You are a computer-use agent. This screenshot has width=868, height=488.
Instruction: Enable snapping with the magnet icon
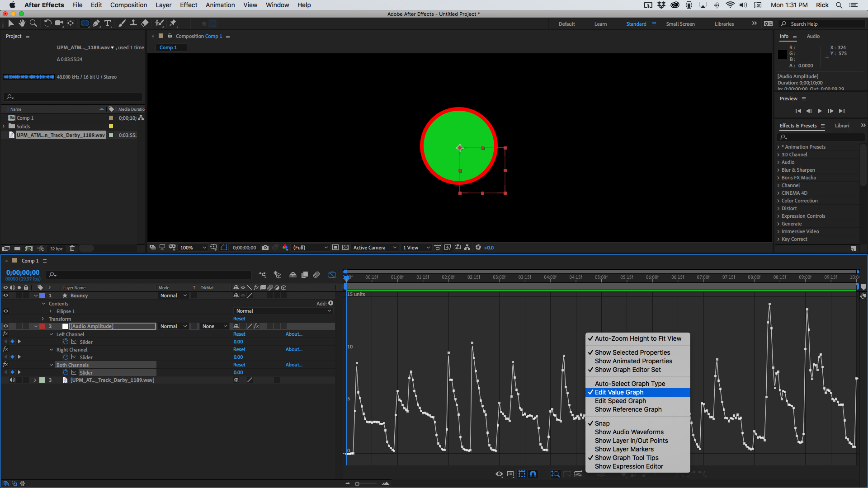[533, 474]
